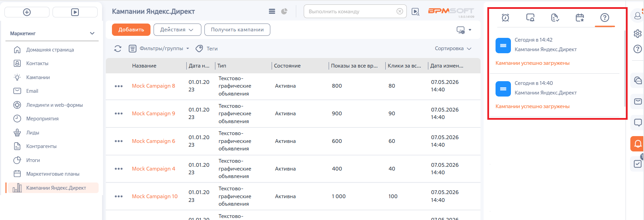
Task: Open the settings gear in right panel
Action: pyautogui.click(x=638, y=33)
